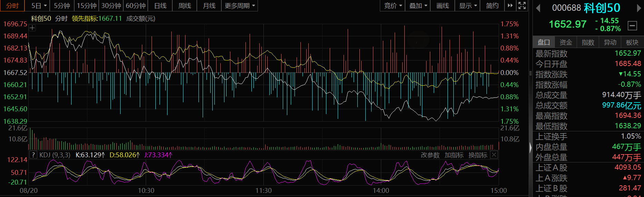Open the 竞价 dropdown menu

(x=393, y=6)
